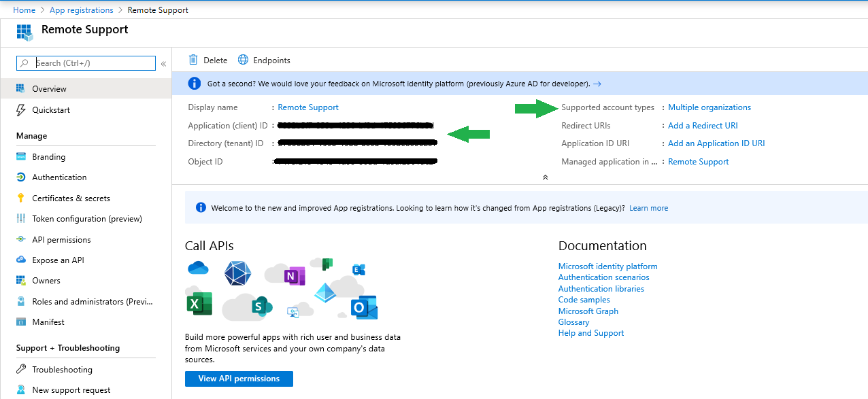Click the Authentication circular arrow icon
This screenshot has height=399, width=868.
(20, 177)
